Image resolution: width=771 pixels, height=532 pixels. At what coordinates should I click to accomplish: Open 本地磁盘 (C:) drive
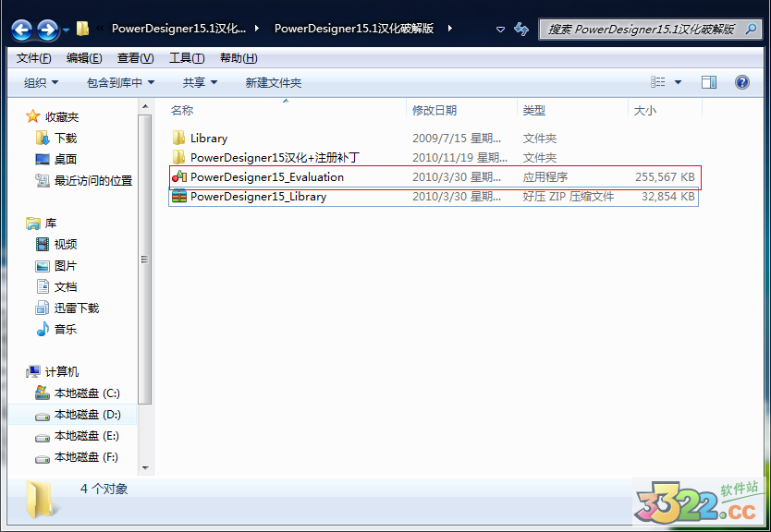pos(87,393)
